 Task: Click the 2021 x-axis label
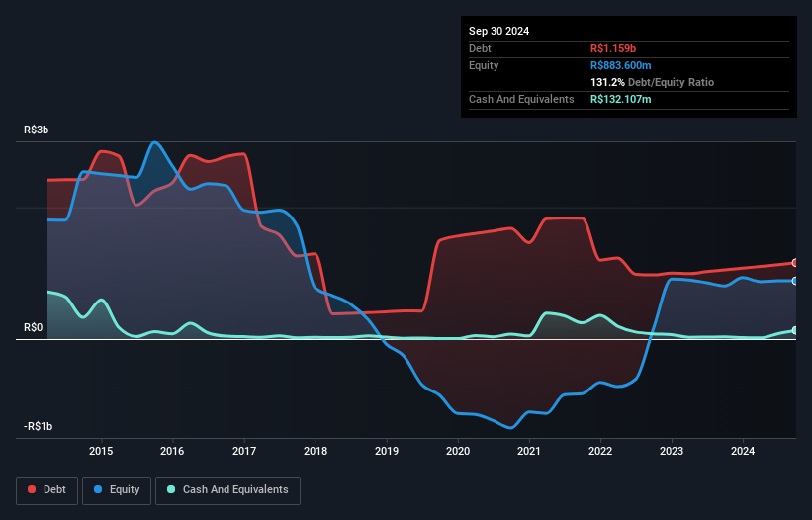click(529, 451)
